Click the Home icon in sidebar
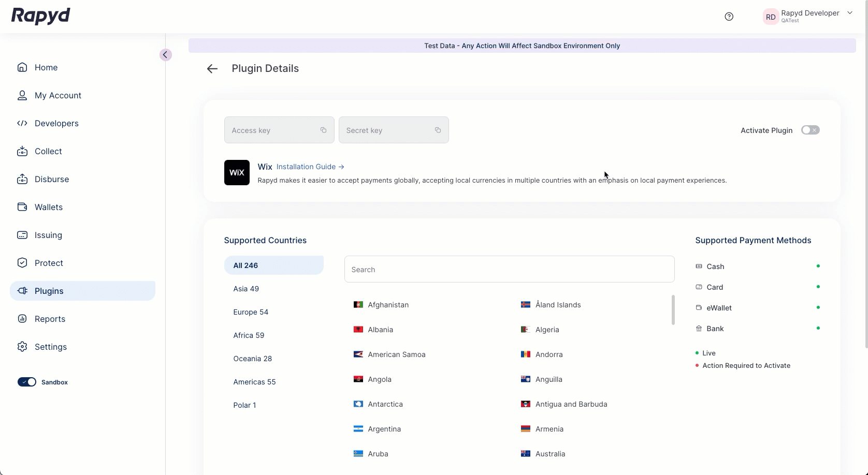The image size is (868, 475). tap(22, 67)
